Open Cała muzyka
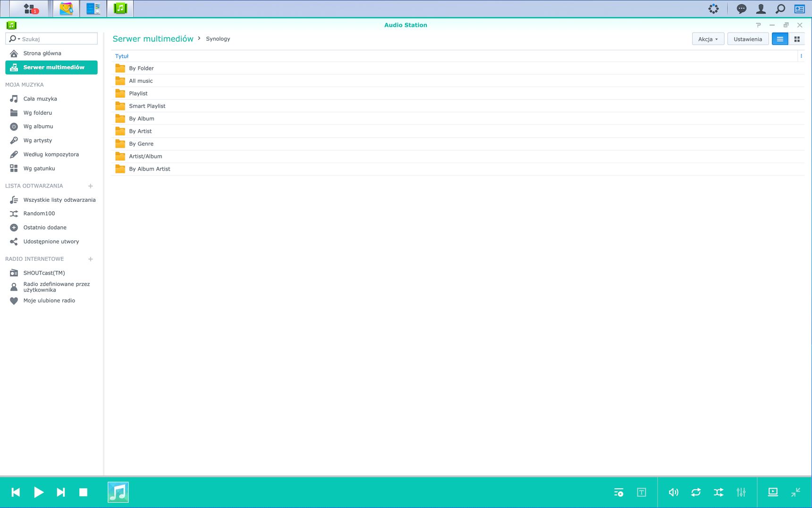 pos(51,99)
